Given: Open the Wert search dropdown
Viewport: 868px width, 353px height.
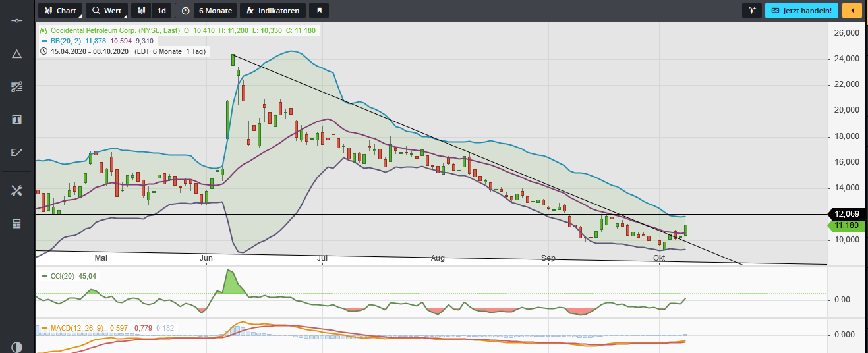Looking at the screenshot, I should 107,11.
